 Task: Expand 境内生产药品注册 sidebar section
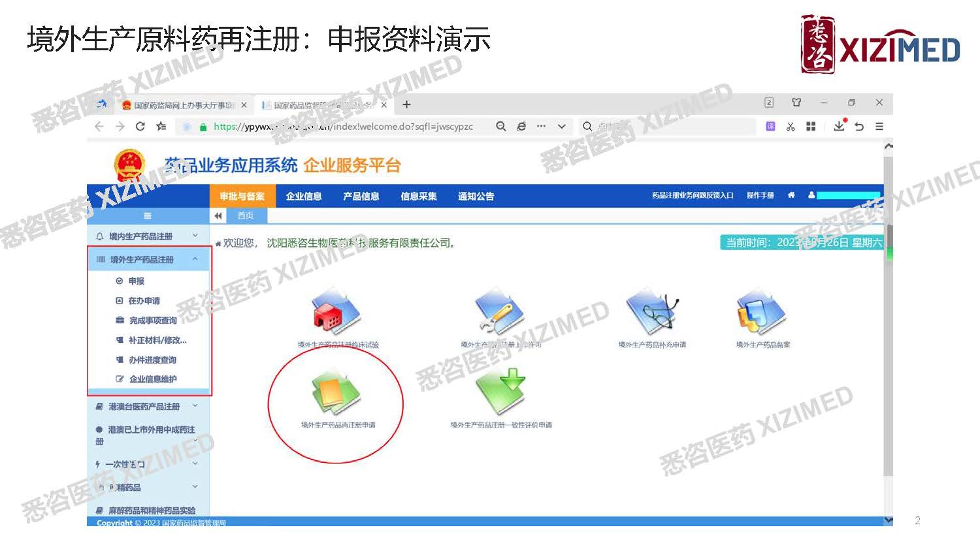pos(147,236)
